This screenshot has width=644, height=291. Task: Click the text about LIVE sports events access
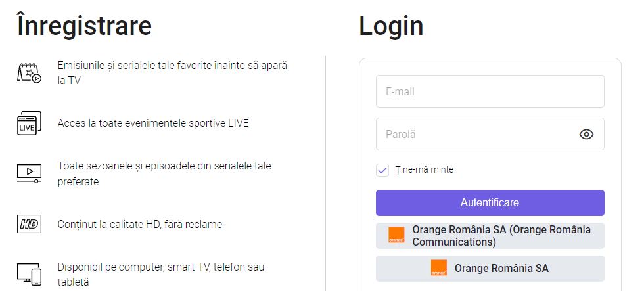[x=153, y=123]
